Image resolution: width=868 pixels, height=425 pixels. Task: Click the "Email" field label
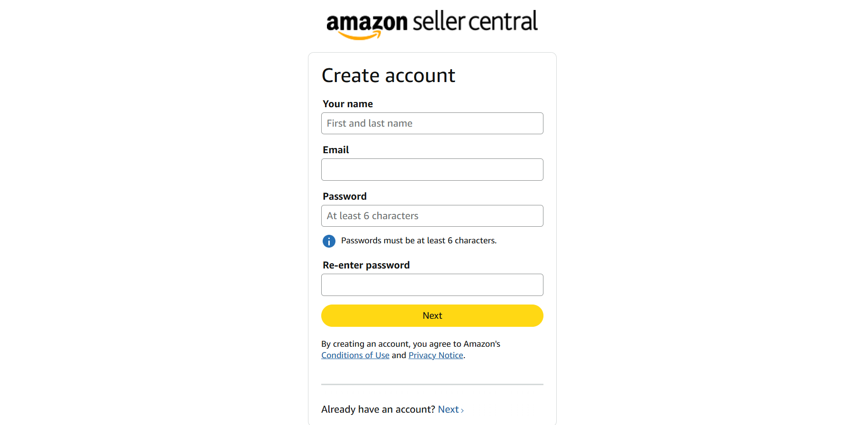point(336,150)
